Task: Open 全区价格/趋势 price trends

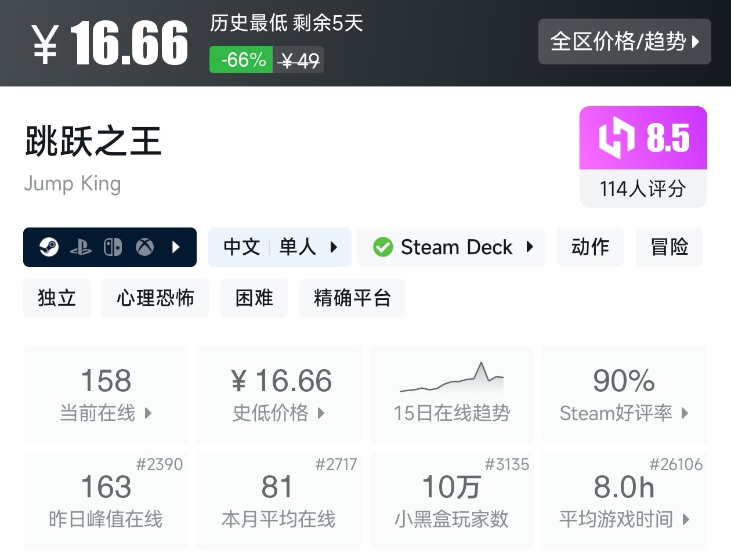Action: click(x=624, y=41)
